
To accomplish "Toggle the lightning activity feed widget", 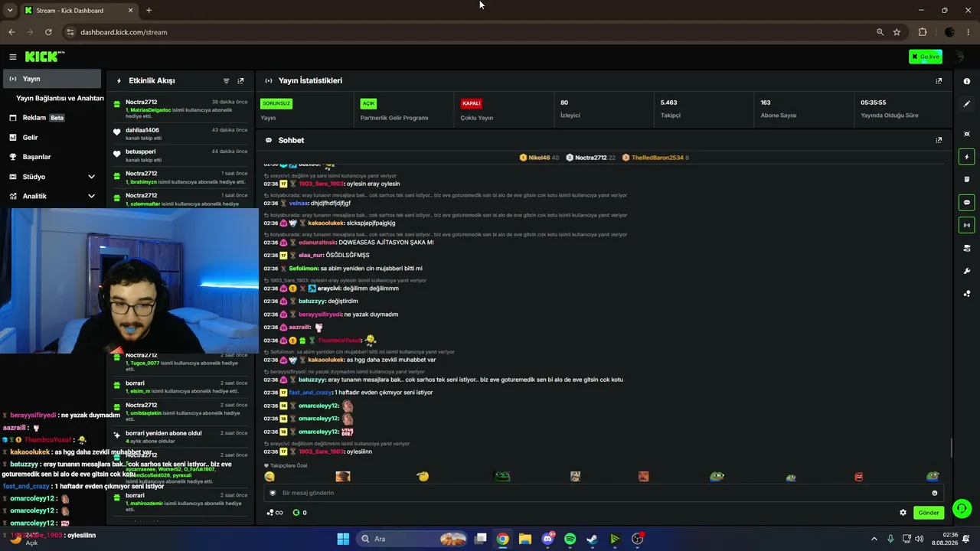I will point(967,157).
